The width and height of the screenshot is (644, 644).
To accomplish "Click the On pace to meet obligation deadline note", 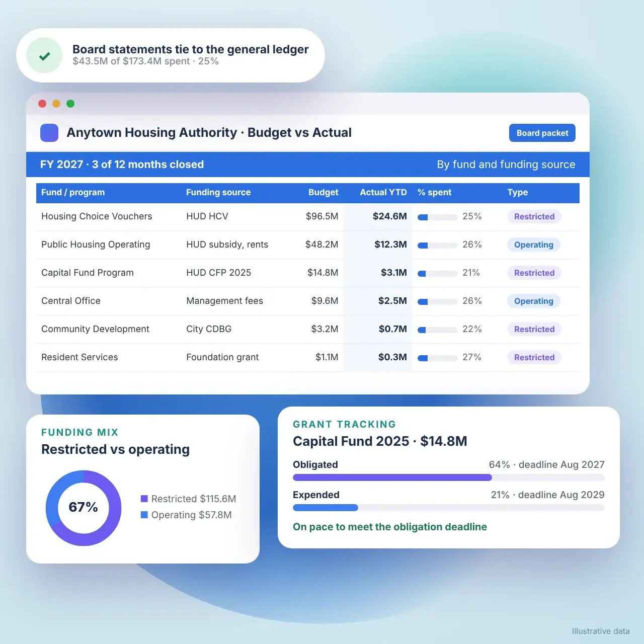I will click(390, 527).
